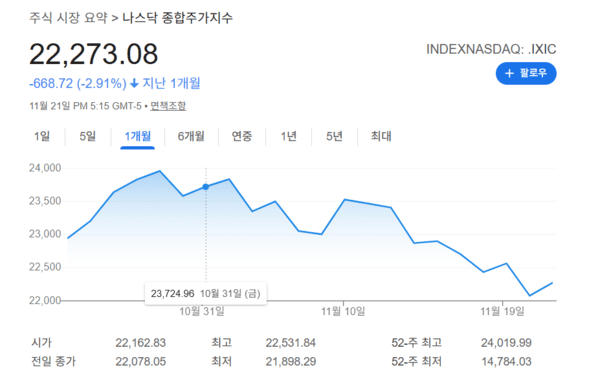Click the 24,000 y-axis label
The image size is (600, 383).
(45, 168)
